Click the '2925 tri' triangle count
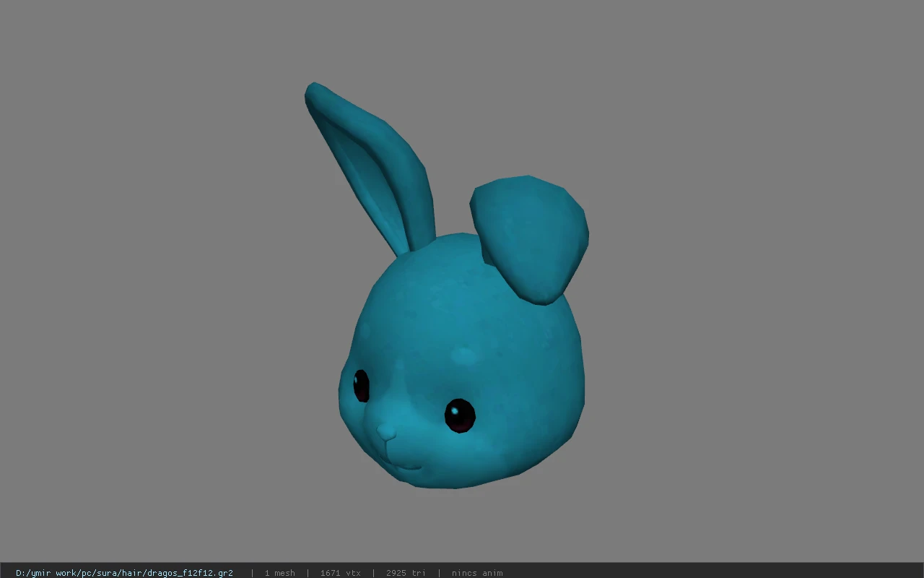924x578 pixels. pos(406,573)
